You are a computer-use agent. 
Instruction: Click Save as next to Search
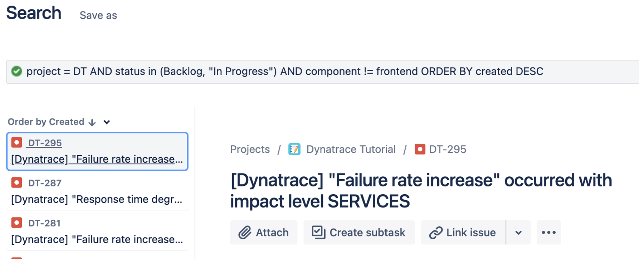pos(98,15)
